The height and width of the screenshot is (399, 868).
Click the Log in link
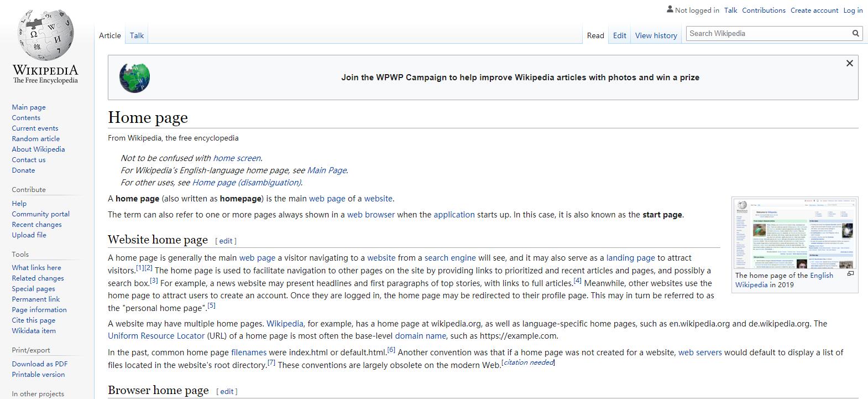coord(853,10)
